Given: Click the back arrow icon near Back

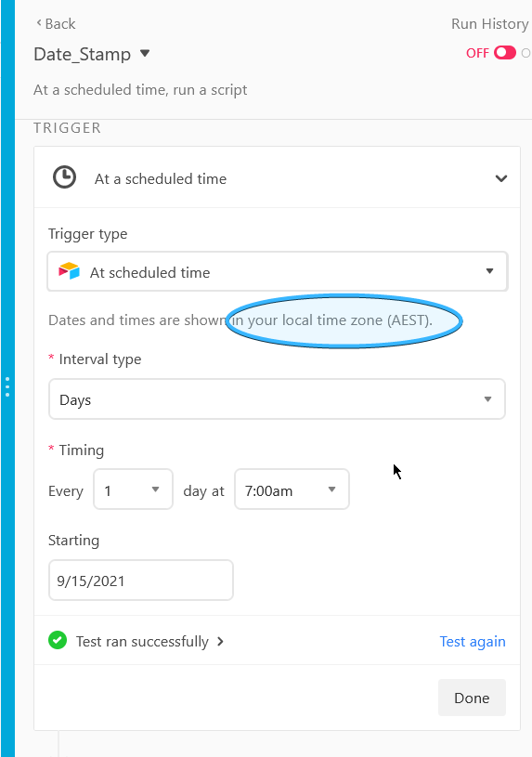Looking at the screenshot, I should pos(39,22).
